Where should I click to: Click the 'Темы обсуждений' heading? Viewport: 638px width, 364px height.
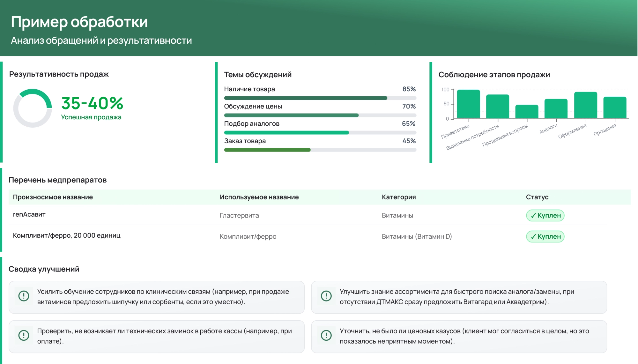pyautogui.click(x=258, y=75)
